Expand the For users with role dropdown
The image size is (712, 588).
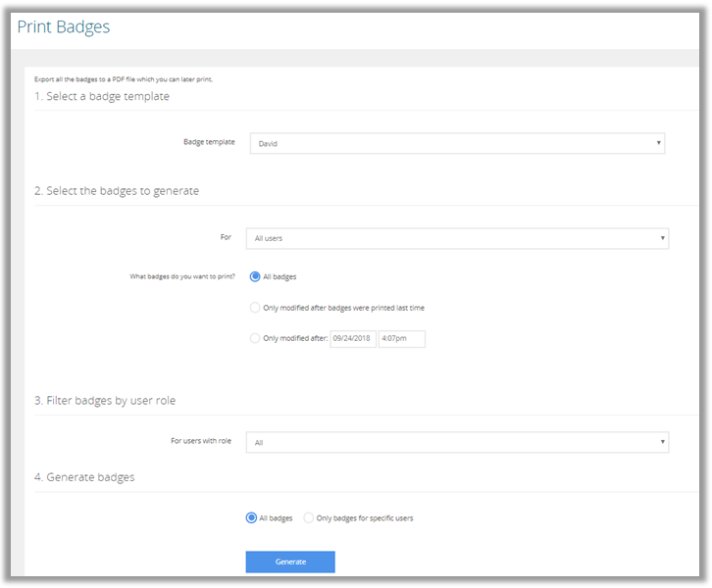pyautogui.click(x=457, y=442)
